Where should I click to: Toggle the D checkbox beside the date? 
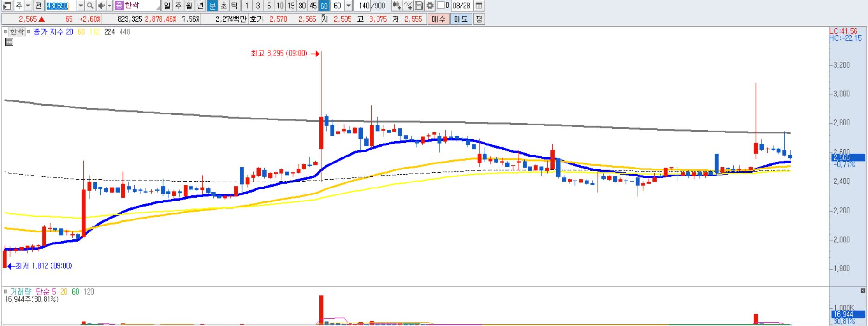tap(440, 6)
